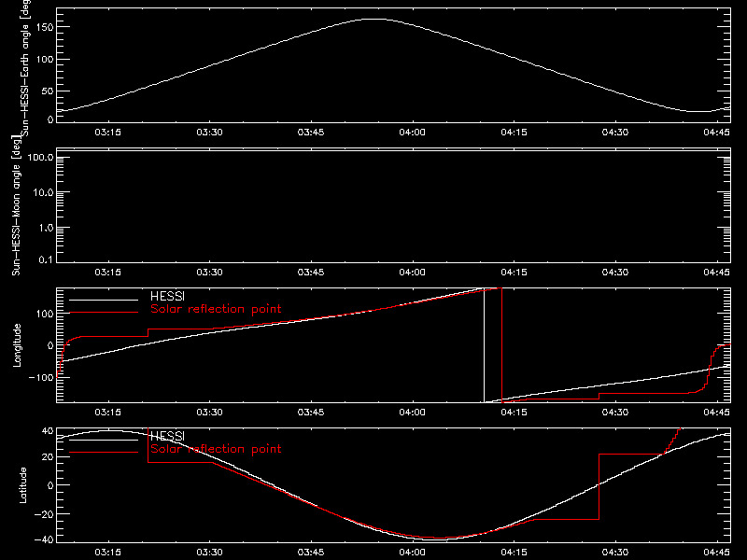Click the 0.1 tick on Moon angle plot
The width and height of the screenshot is (747, 560).
46,259
